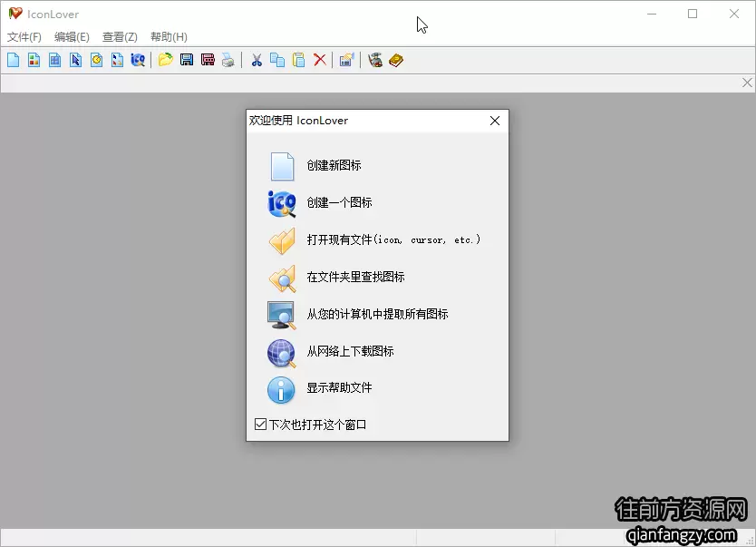Click the yellow help book icon
Screen dimensions: 756x547
396,60
